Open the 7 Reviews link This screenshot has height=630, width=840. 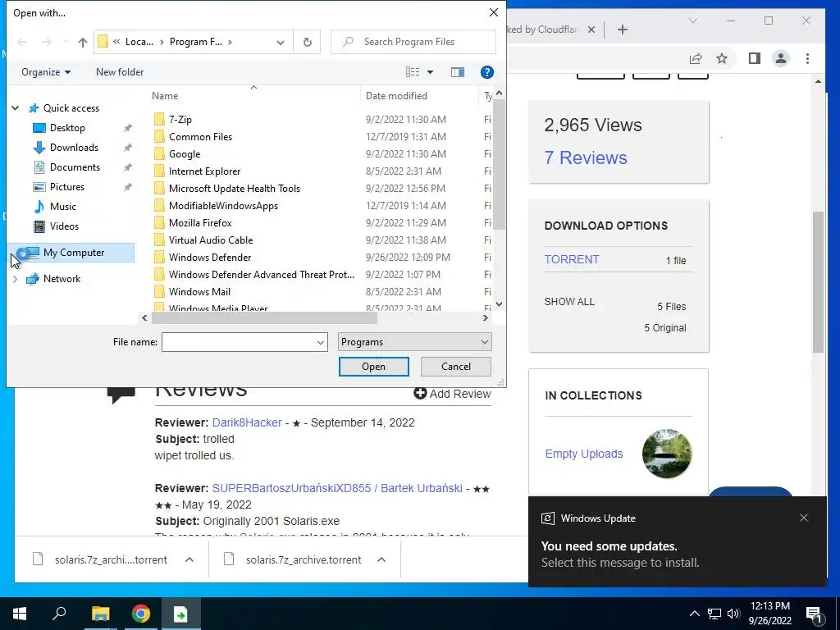pyautogui.click(x=585, y=157)
